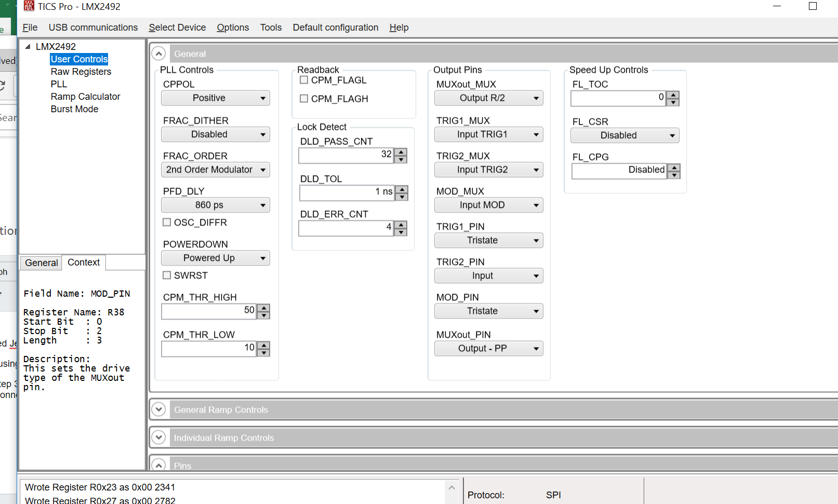Maximize the TICS Pro window
The image size is (838, 504).
click(x=813, y=6)
